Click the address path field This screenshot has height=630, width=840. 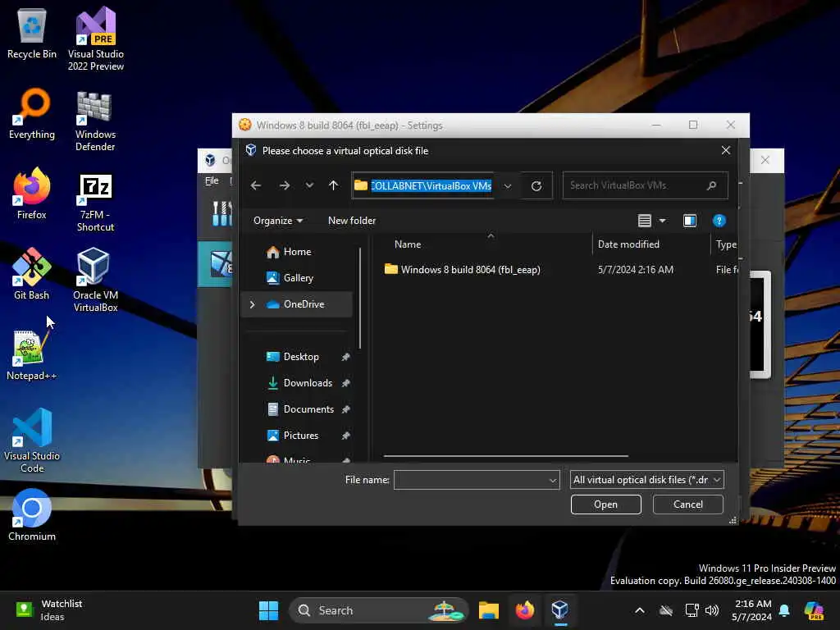click(x=431, y=186)
